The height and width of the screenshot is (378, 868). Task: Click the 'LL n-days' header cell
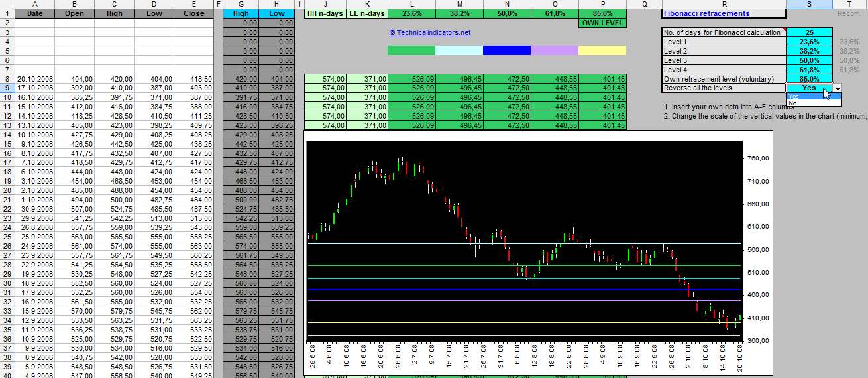(x=367, y=13)
